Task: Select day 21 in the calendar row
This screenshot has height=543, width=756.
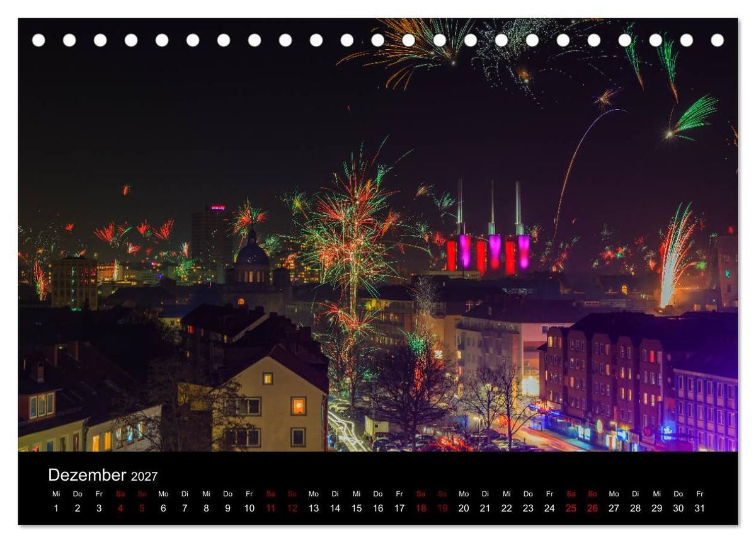Action: click(x=485, y=508)
